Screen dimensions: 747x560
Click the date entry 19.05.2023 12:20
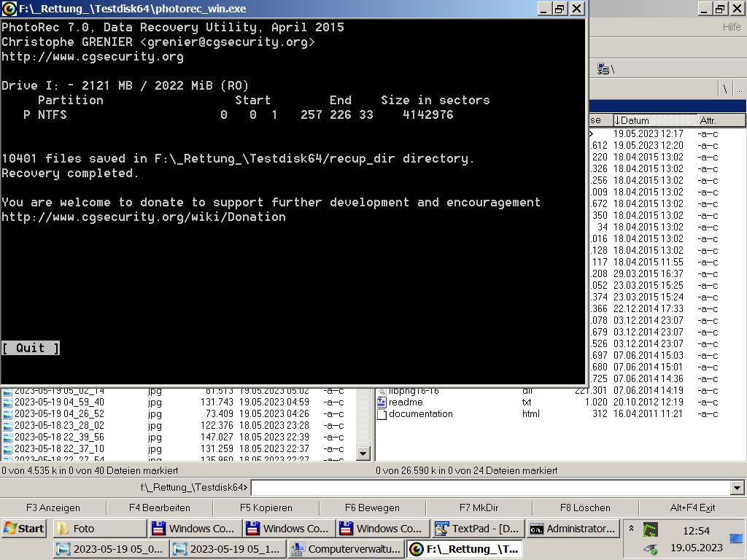point(648,145)
